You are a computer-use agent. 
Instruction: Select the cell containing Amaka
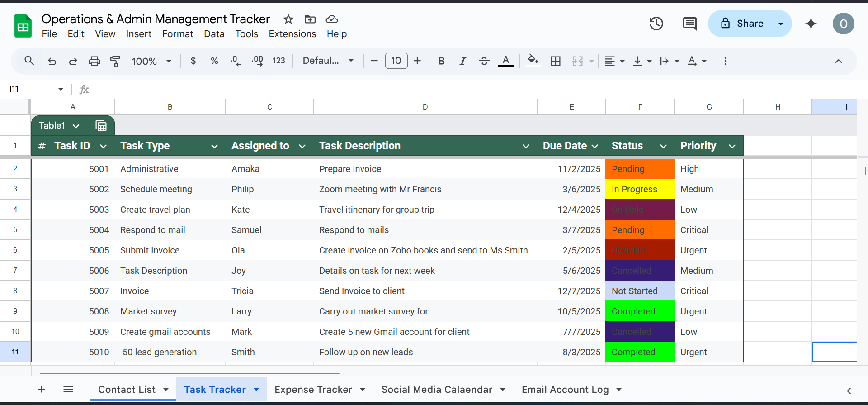point(269,169)
